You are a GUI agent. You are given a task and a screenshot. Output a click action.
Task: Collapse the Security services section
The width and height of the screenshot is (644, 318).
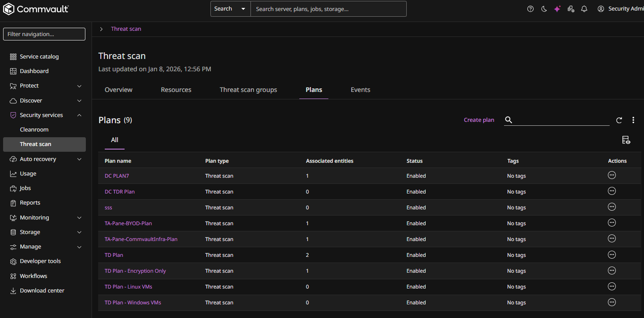[x=79, y=115]
